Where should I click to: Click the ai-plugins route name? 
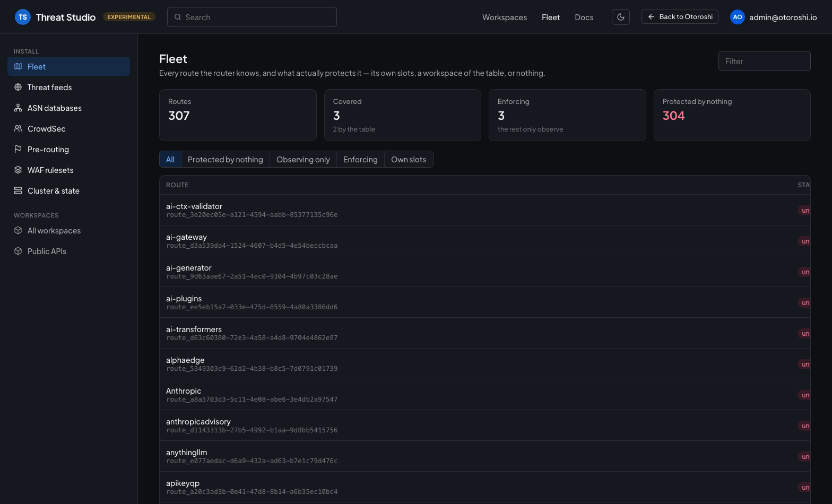pyautogui.click(x=184, y=298)
